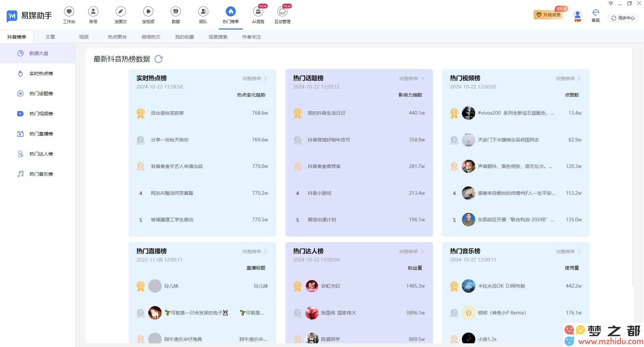Screen dimensions: 644x347
Task: Switch to the 文章 tab
Action: click(50, 37)
